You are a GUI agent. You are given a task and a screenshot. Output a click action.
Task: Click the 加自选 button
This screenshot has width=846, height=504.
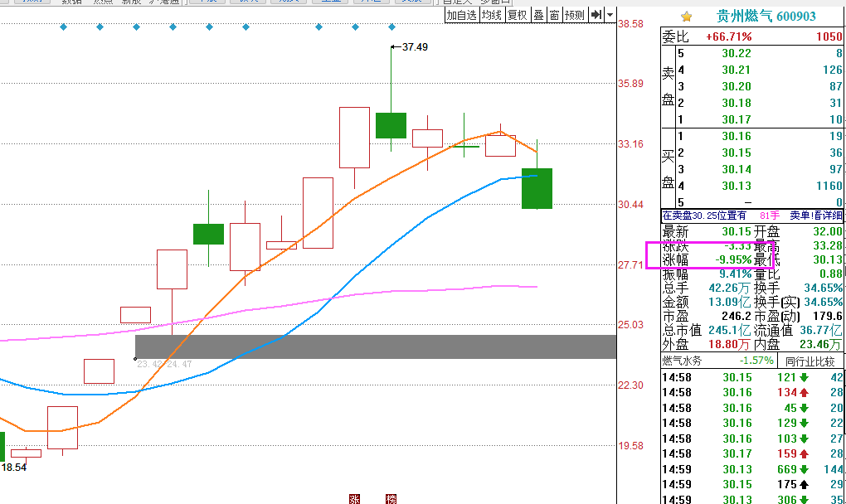[x=461, y=15]
